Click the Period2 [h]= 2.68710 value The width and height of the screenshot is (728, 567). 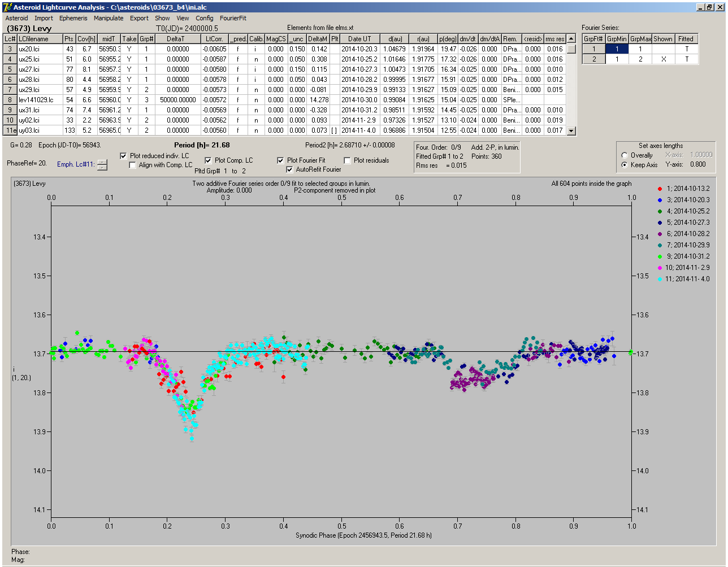click(x=350, y=145)
